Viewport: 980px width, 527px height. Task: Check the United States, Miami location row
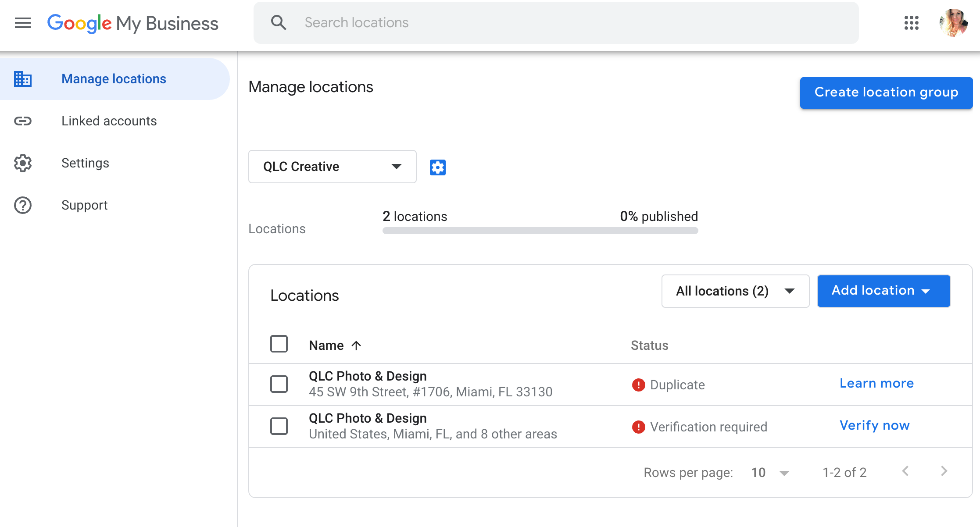pos(279,426)
